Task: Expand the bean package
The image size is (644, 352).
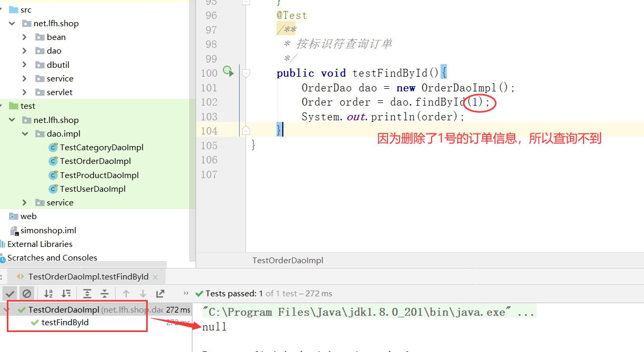Action: coord(25,37)
